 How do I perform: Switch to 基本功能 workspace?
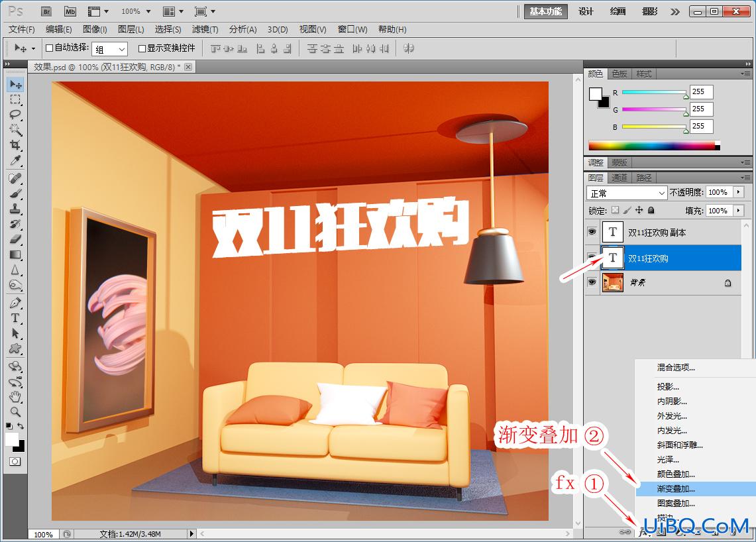click(x=546, y=11)
